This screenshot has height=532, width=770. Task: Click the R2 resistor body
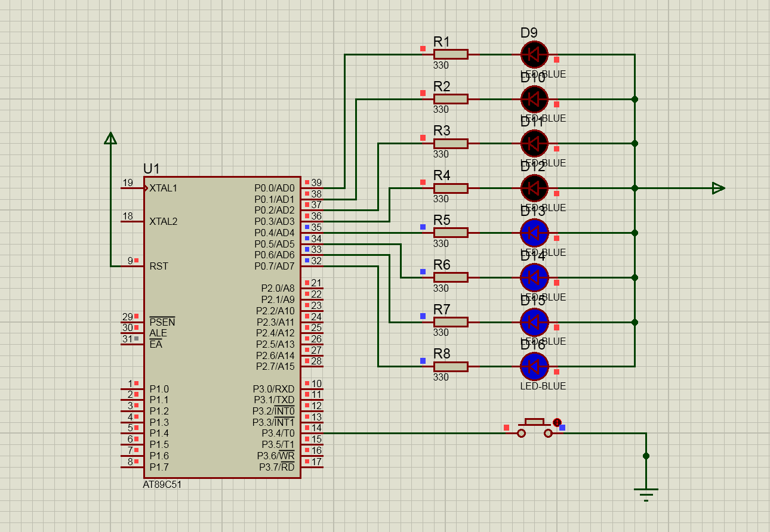tap(451, 99)
